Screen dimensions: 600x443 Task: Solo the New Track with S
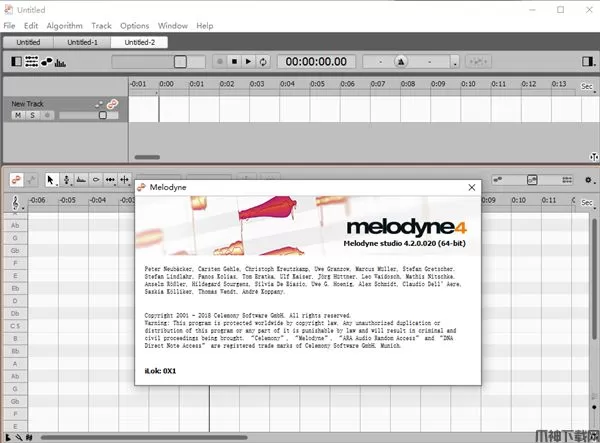click(33, 115)
